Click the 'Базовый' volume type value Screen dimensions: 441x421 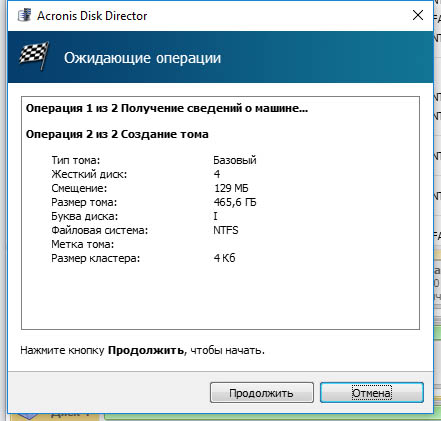point(235,160)
